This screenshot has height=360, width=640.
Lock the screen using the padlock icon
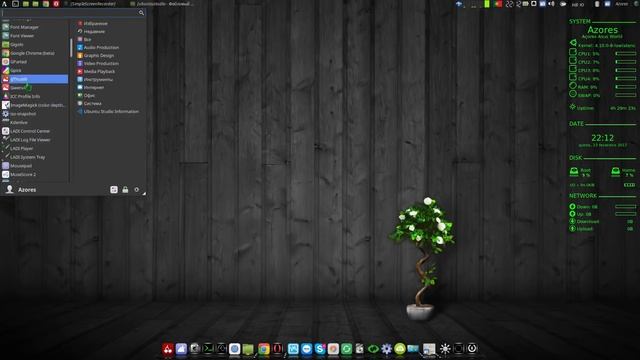point(125,189)
